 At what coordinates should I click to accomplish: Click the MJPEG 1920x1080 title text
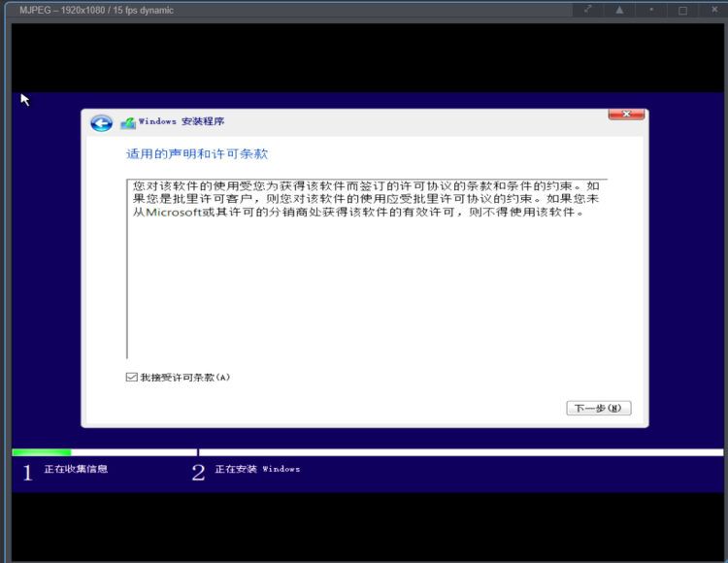coord(96,11)
